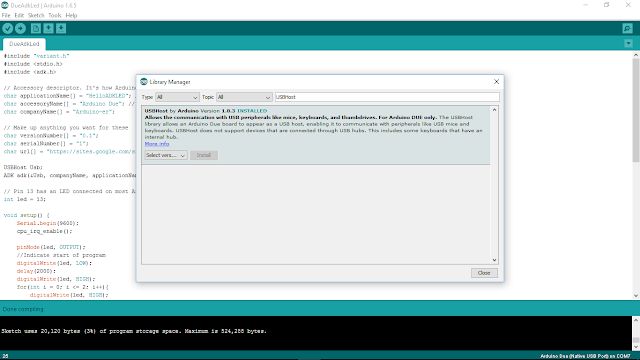Click the 'cpu_irq_enable();' code line
Viewport: 640px width, 360px height.
tap(44, 231)
